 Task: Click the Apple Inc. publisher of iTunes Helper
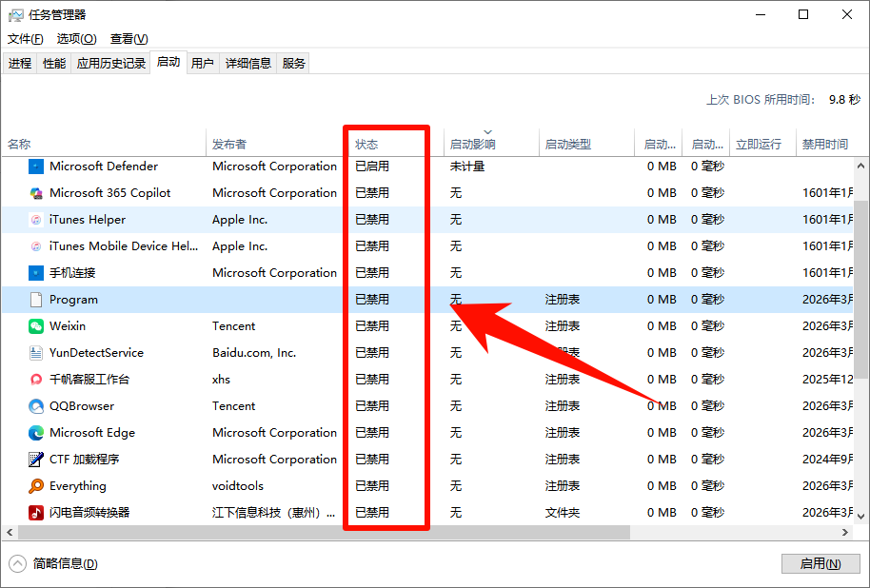(240, 220)
